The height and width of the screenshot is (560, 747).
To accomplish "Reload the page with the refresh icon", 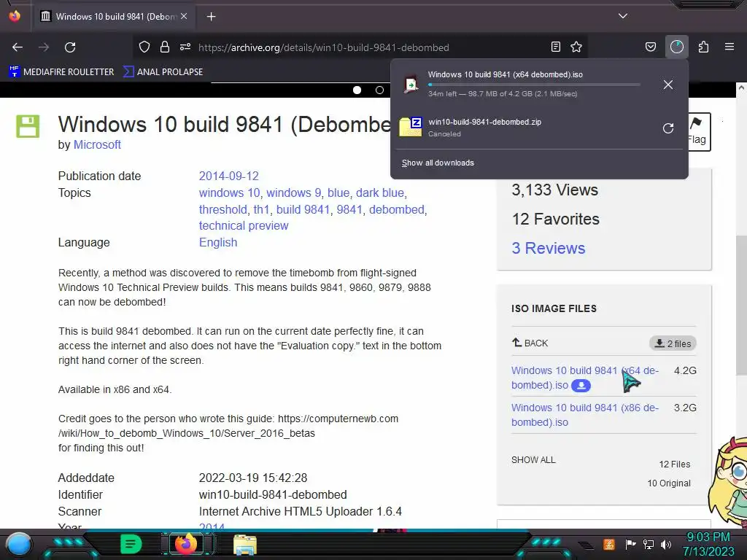I will 70,47.
